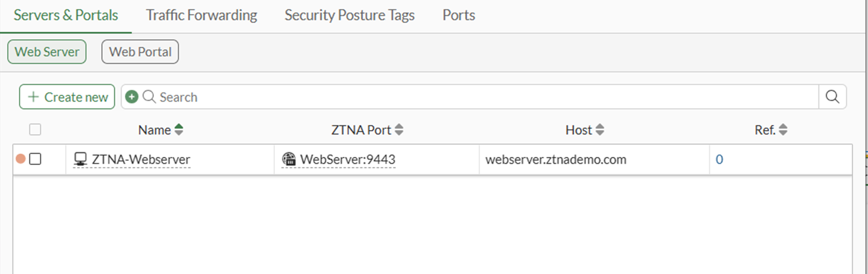
Task: Click the magnifier icon inside search field
Action: click(149, 97)
